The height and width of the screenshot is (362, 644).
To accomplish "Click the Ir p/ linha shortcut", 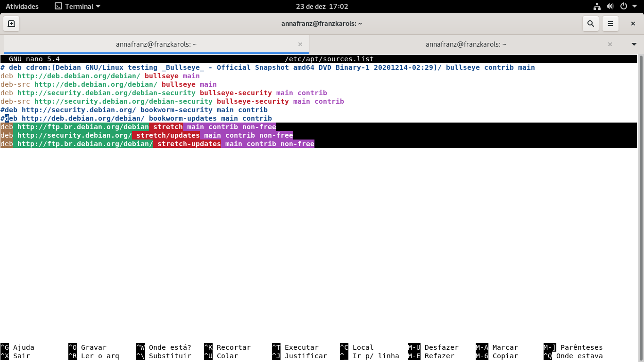I will [x=370, y=356].
